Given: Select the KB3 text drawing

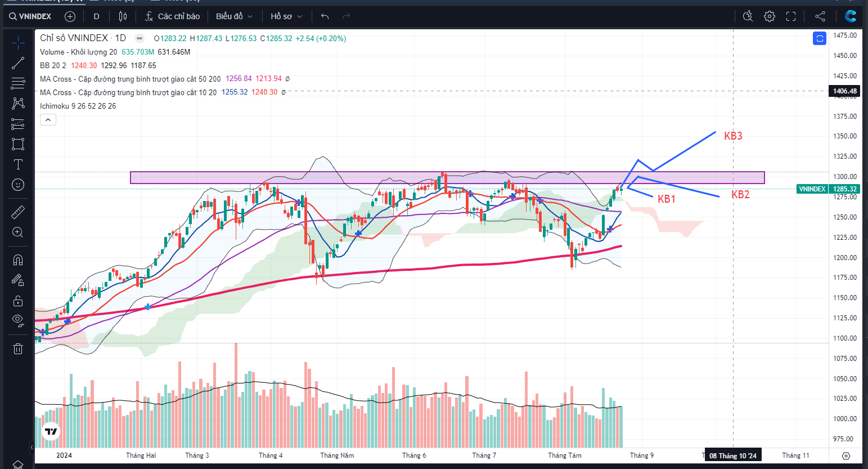Looking at the screenshot, I should (x=733, y=136).
